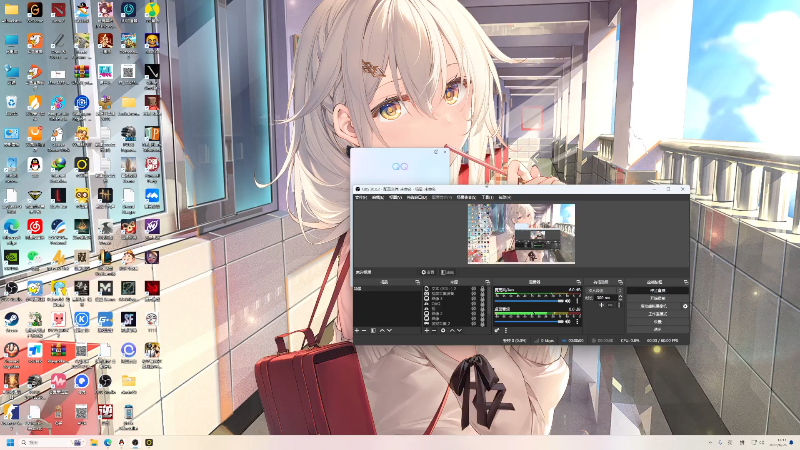Undock the Audio Mixer via its header icon

578,282
